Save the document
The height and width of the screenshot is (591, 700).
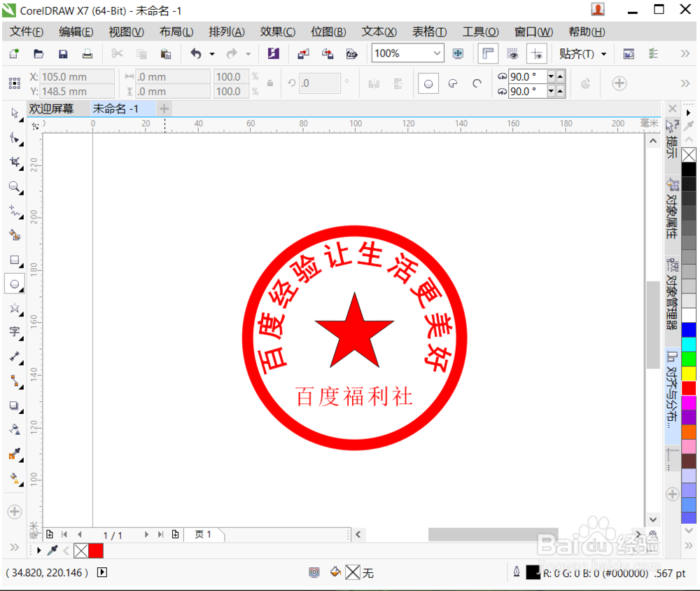pyautogui.click(x=63, y=54)
